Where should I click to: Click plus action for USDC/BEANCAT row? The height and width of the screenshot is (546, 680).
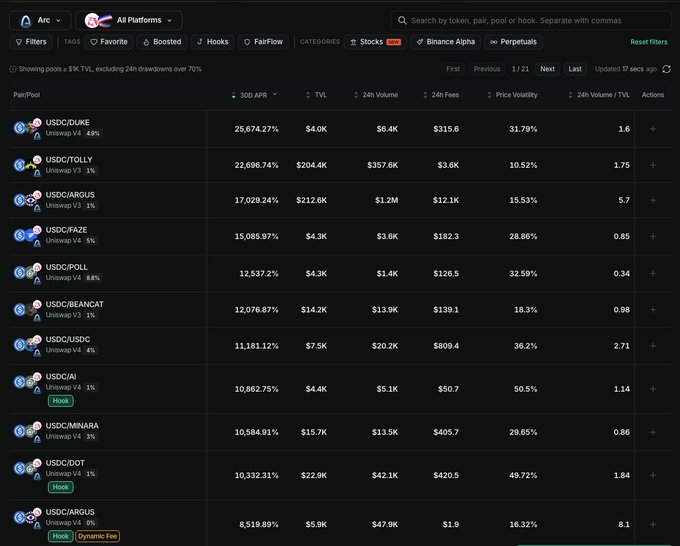[653, 310]
